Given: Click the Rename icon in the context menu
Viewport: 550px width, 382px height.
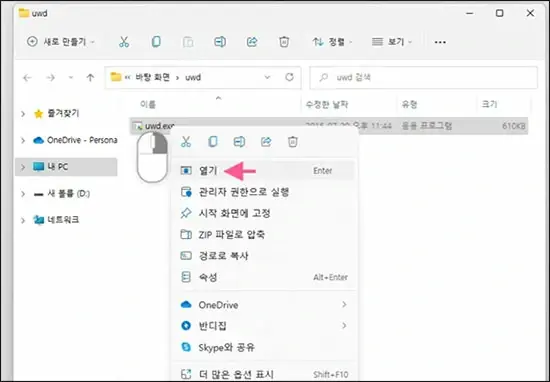Looking at the screenshot, I should pos(239,142).
